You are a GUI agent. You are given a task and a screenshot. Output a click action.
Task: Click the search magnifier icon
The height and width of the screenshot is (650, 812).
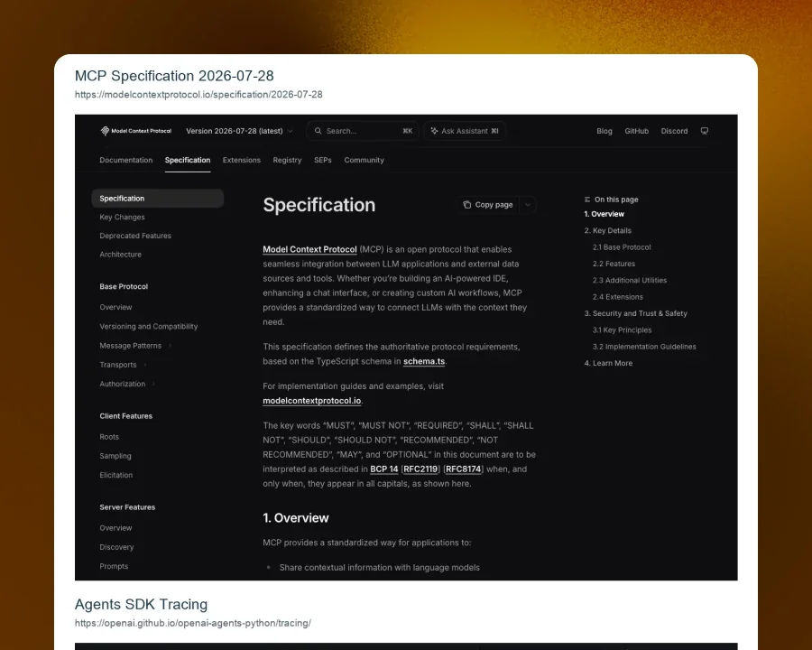tap(318, 131)
